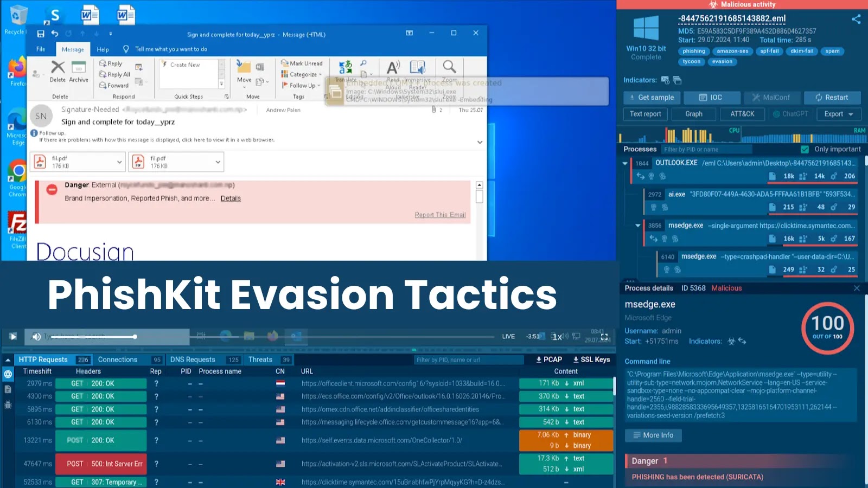Click the Save icon in Outlook title bar
This screenshot has height=488, width=868.
[x=41, y=34]
